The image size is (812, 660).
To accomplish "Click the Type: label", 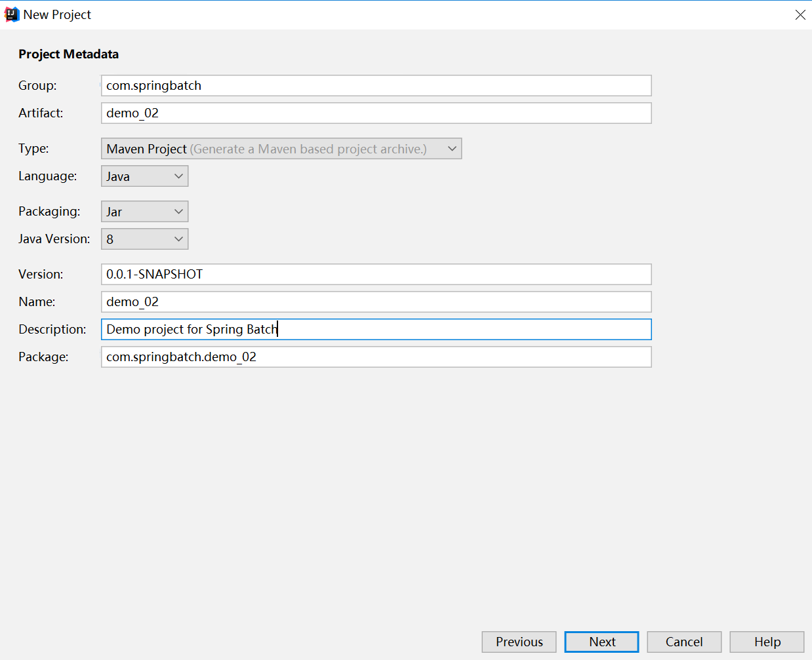I will coord(33,149).
